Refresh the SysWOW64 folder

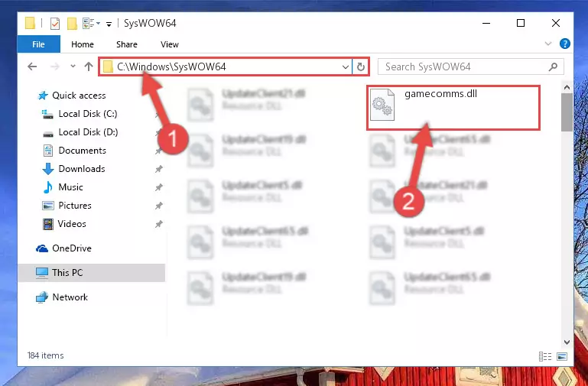pyautogui.click(x=361, y=67)
